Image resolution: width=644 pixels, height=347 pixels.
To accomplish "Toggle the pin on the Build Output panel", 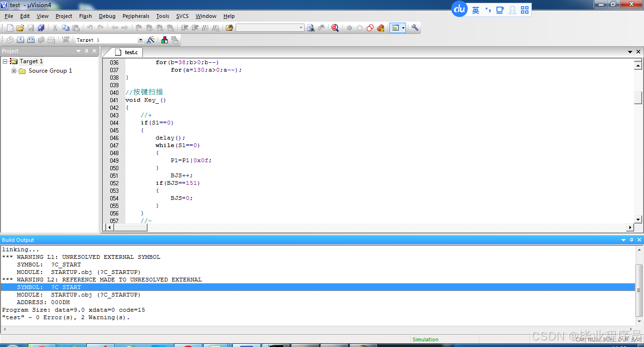I will (x=632, y=240).
